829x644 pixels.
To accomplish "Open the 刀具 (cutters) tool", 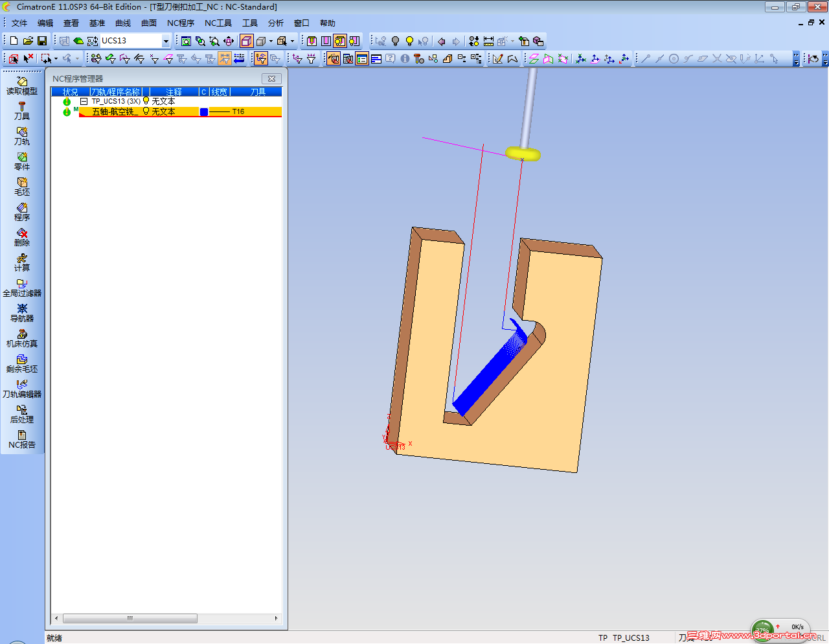I will click(x=22, y=111).
